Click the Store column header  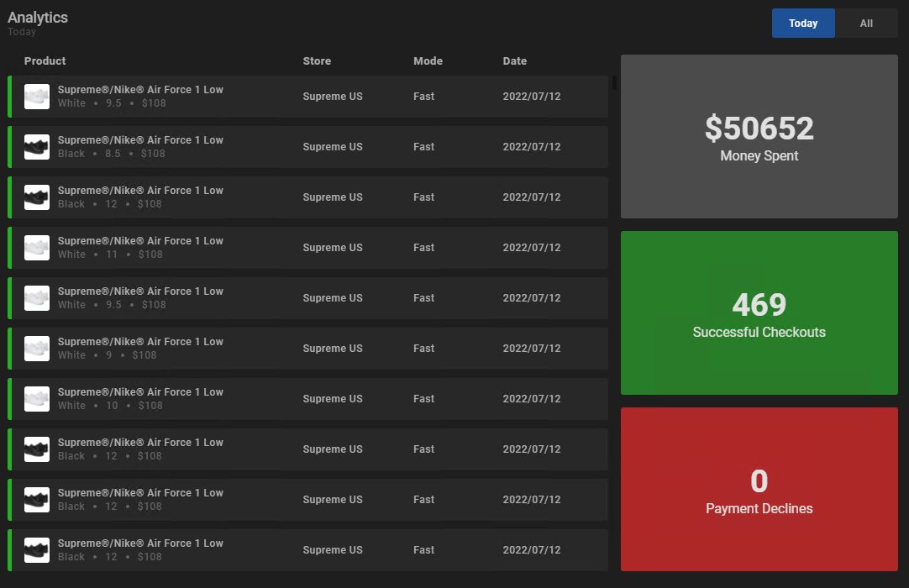[317, 60]
